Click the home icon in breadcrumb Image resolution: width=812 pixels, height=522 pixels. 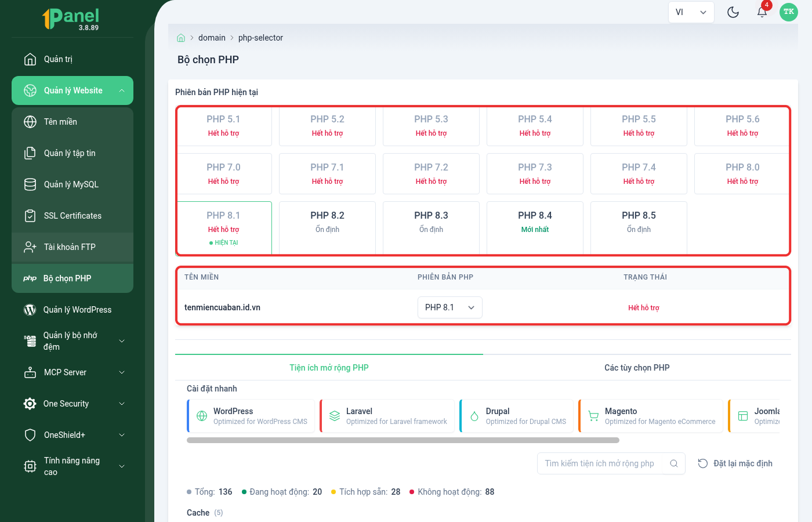pos(181,38)
